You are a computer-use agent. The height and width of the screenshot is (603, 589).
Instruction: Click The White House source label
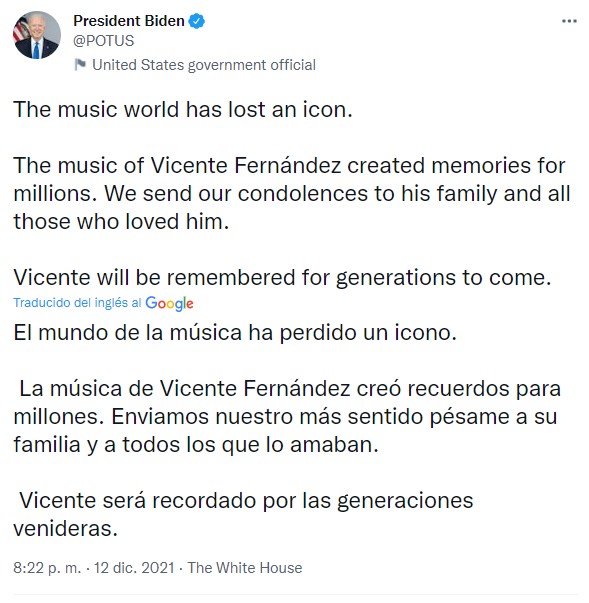click(245, 568)
